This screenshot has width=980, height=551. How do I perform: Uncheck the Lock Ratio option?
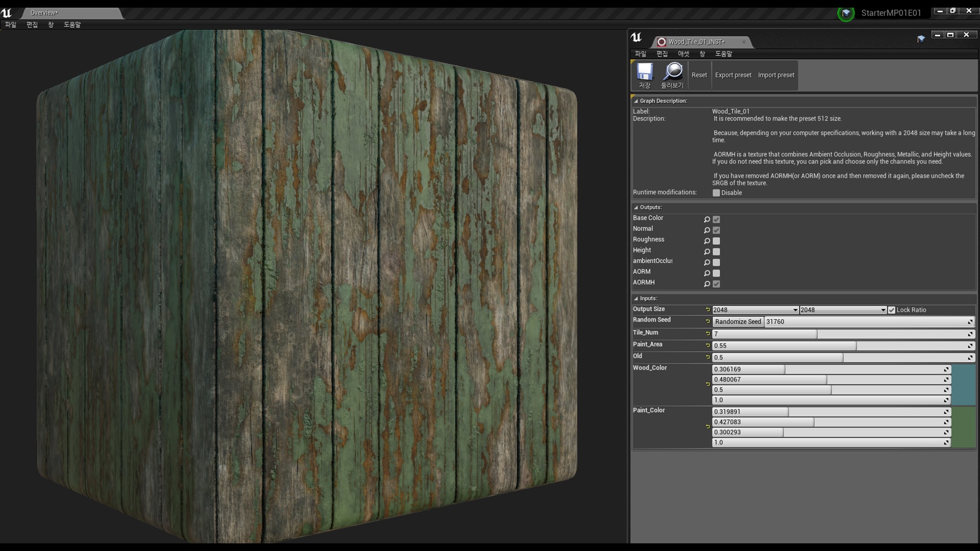coord(892,310)
